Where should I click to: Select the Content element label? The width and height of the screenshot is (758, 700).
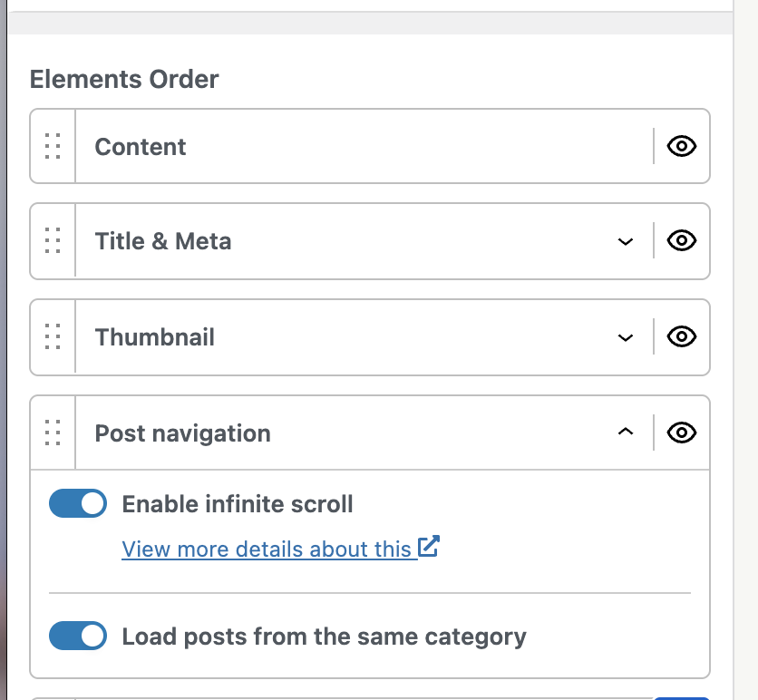pyautogui.click(x=141, y=147)
